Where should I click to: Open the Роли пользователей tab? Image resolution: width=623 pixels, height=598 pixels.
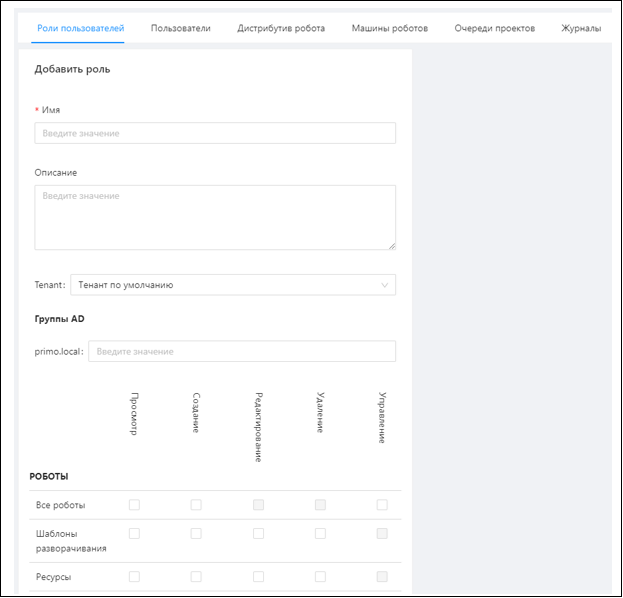pyautogui.click(x=81, y=28)
